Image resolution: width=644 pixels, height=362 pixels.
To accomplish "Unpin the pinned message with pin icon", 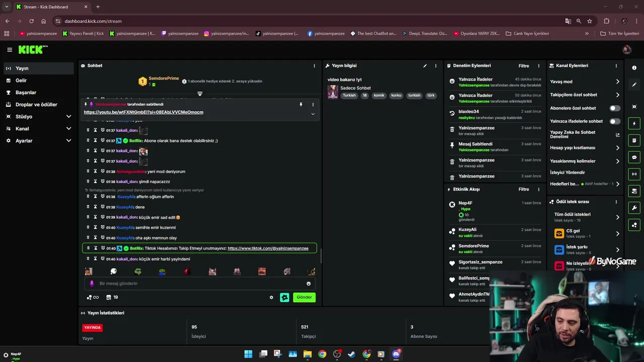I will coord(301,105).
